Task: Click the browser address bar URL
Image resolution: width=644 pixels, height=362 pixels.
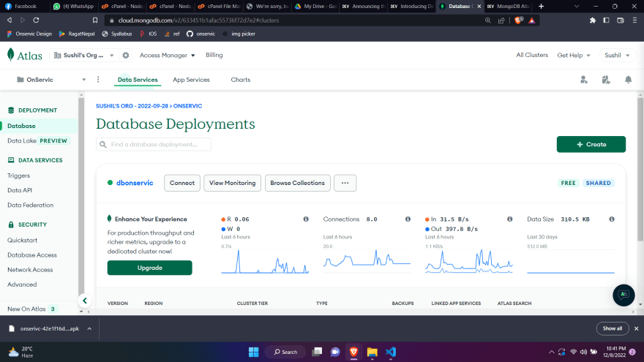Action: [x=198, y=20]
